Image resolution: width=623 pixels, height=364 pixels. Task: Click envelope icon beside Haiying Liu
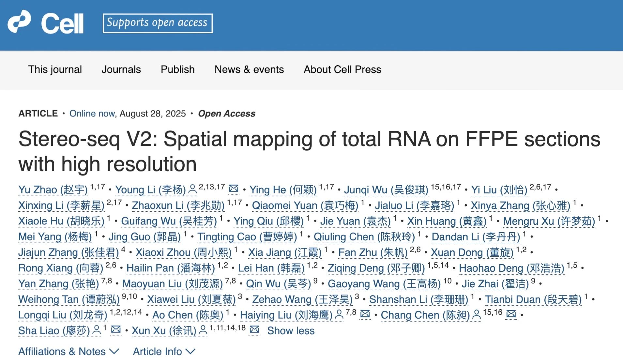pos(365,314)
